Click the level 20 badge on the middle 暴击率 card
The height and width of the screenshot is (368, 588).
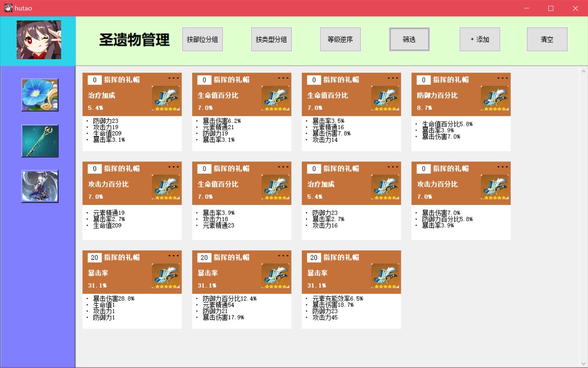[204, 258]
